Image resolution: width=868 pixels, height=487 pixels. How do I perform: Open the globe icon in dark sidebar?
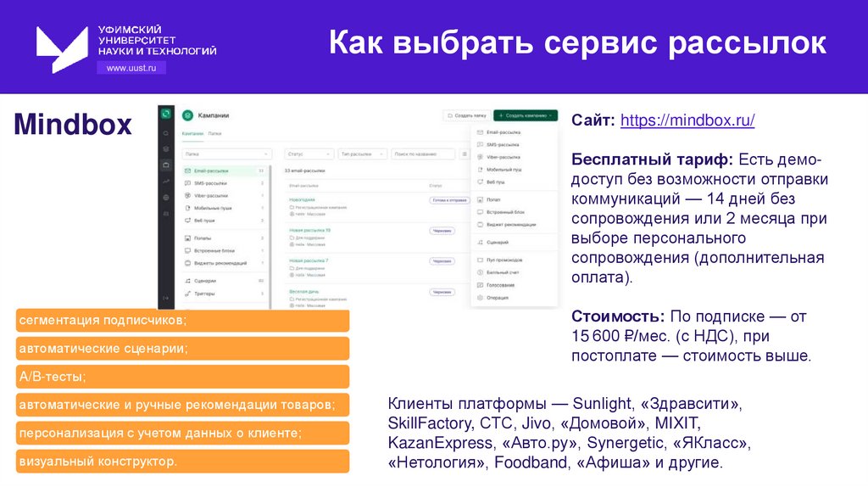165,197
